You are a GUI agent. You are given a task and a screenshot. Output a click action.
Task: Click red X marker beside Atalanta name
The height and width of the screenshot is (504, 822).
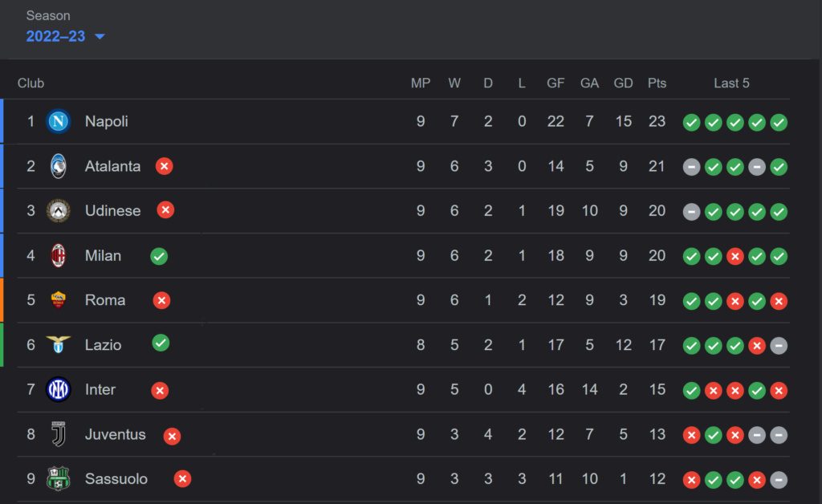(164, 166)
